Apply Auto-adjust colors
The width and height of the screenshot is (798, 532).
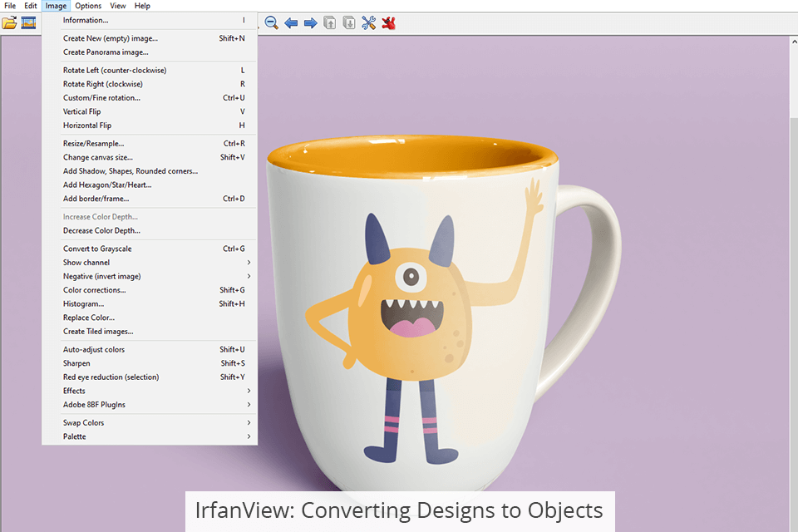150,349
